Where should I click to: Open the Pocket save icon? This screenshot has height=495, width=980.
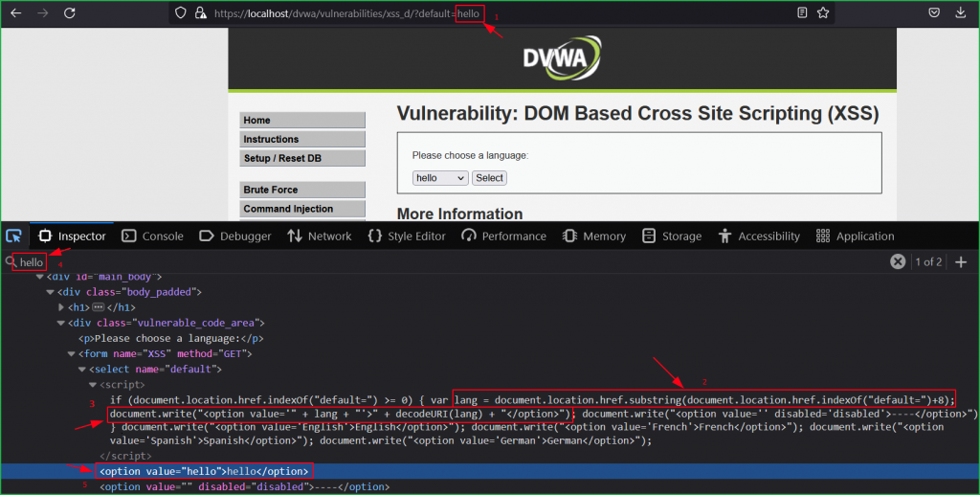[934, 12]
